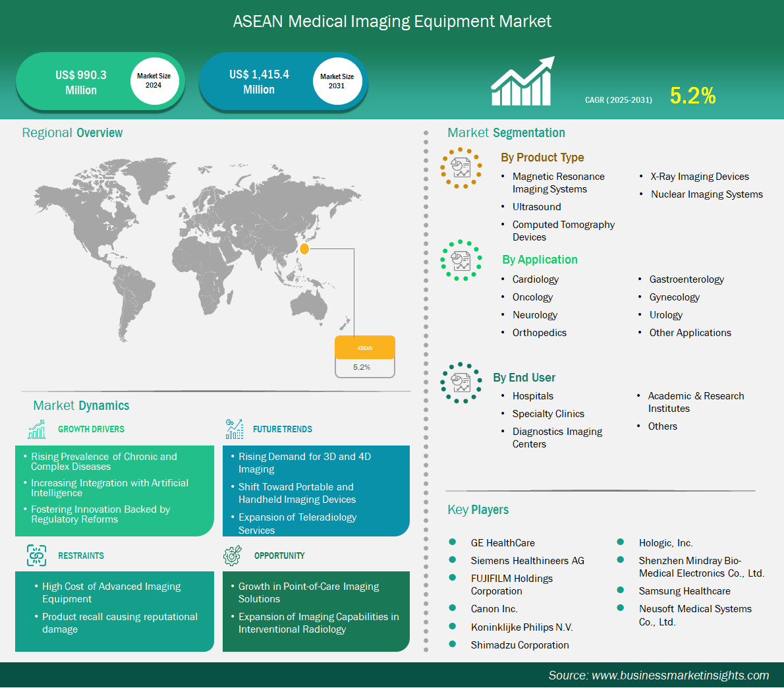The width and height of the screenshot is (784, 690).
Task: Click the Restraints chain link icon
Action: tap(36, 556)
